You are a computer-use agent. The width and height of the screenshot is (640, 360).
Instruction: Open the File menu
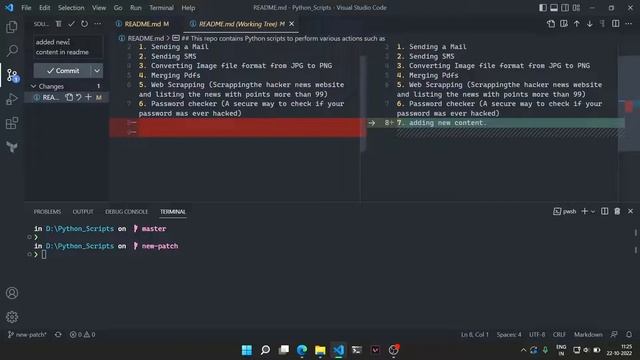pyautogui.click(x=26, y=8)
